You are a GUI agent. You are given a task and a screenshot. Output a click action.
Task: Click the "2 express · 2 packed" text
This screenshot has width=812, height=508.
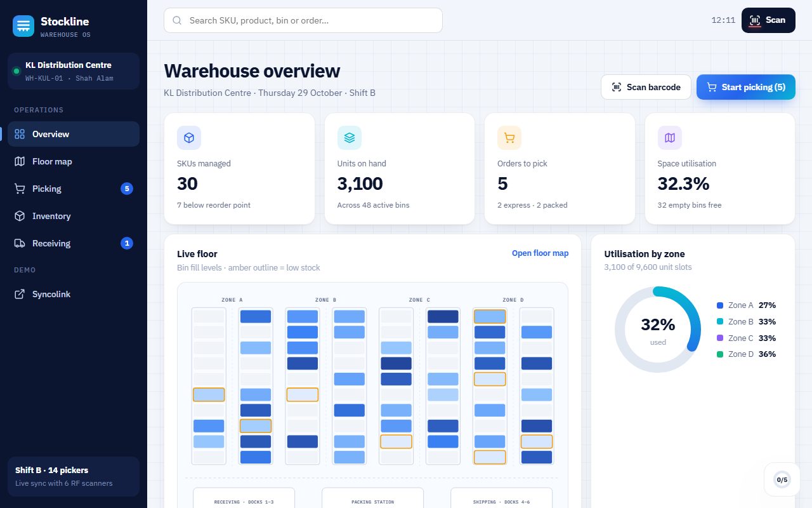pyautogui.click(x=532, y=205)
